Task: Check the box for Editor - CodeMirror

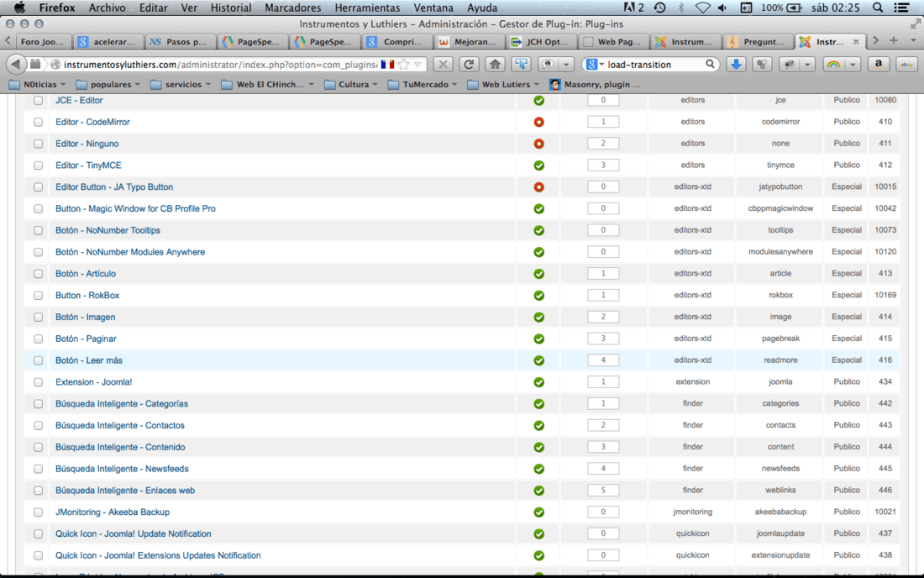Action: [x=39, y=122]
